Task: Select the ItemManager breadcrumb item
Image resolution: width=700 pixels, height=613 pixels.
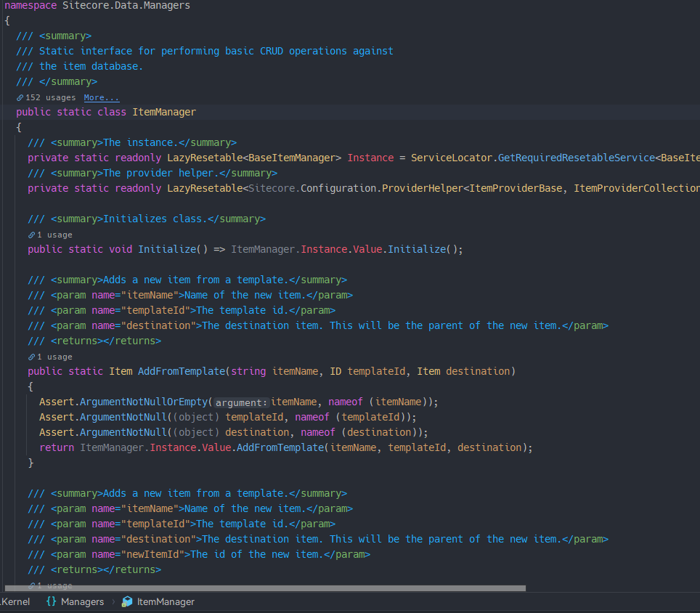Action: coord(166,602)
